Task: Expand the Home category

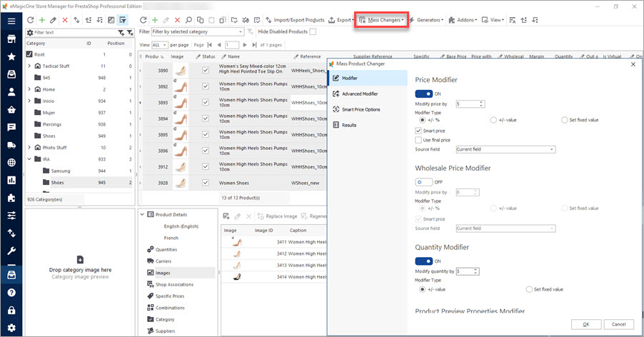Action: [x=29, y=89]
